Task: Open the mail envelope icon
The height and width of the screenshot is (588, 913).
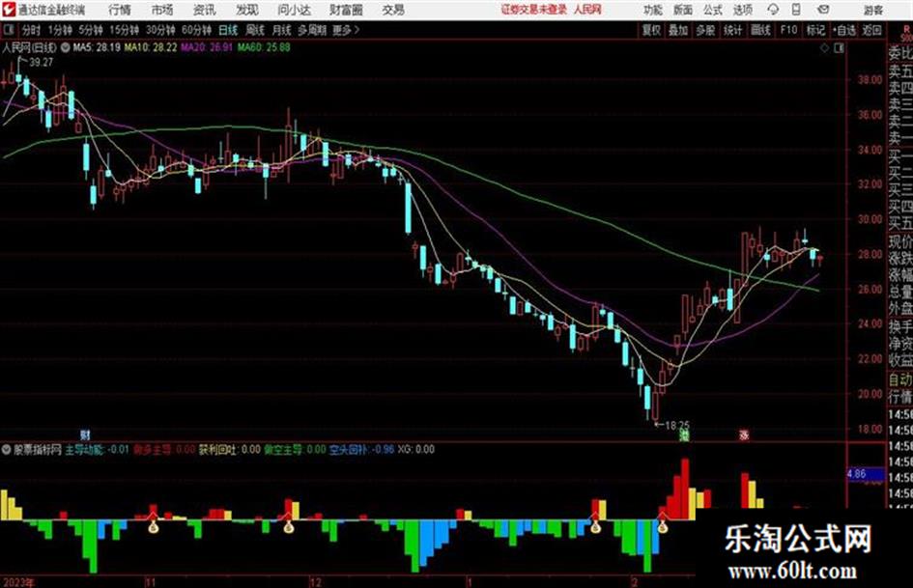Action: pos(823,10)
